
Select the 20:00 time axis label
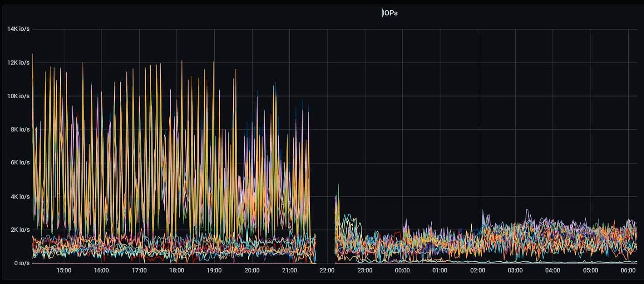coord(252,270)
